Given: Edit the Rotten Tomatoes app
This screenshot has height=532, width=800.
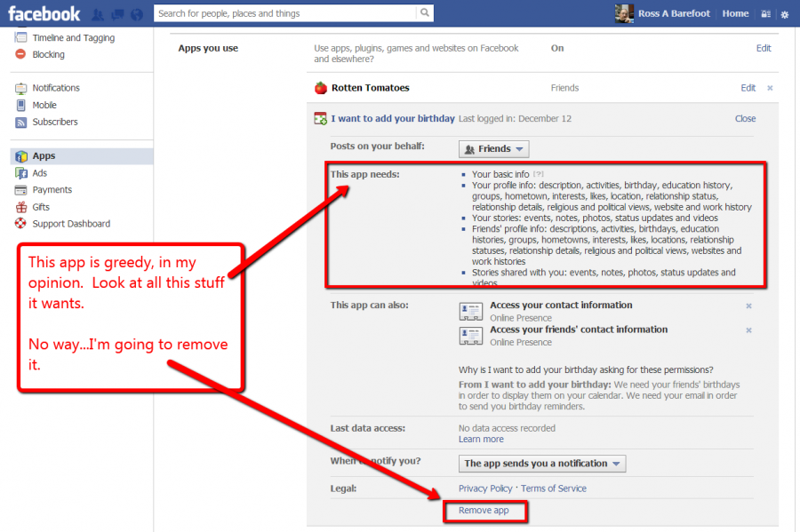Looking at the screenshot, I should click(748, 88).
